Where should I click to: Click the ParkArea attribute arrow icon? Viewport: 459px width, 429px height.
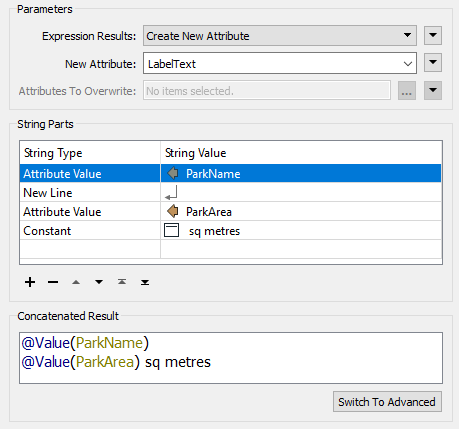(x=173, y=211)
